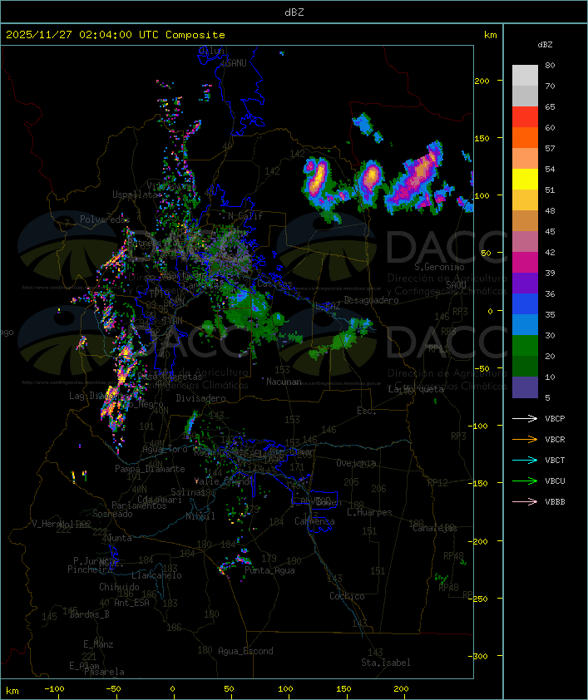The height and width of the screenshot is (700, 588).
Task: Click the S.Geronimo map label
Action: point(439,267)
